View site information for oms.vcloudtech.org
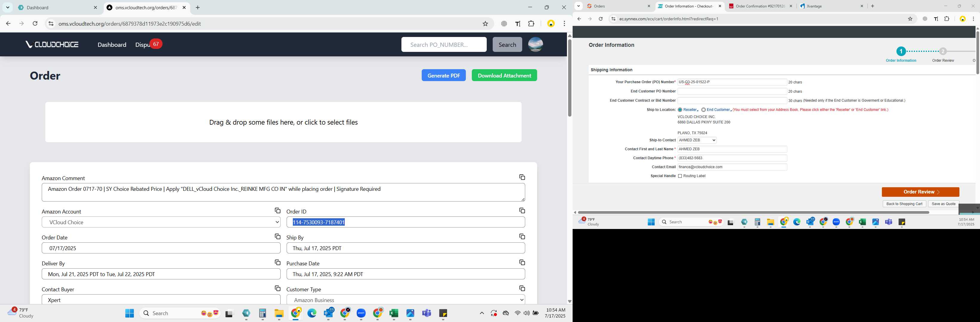This screenshot has height=322, width=980. (x=51, y=24)
